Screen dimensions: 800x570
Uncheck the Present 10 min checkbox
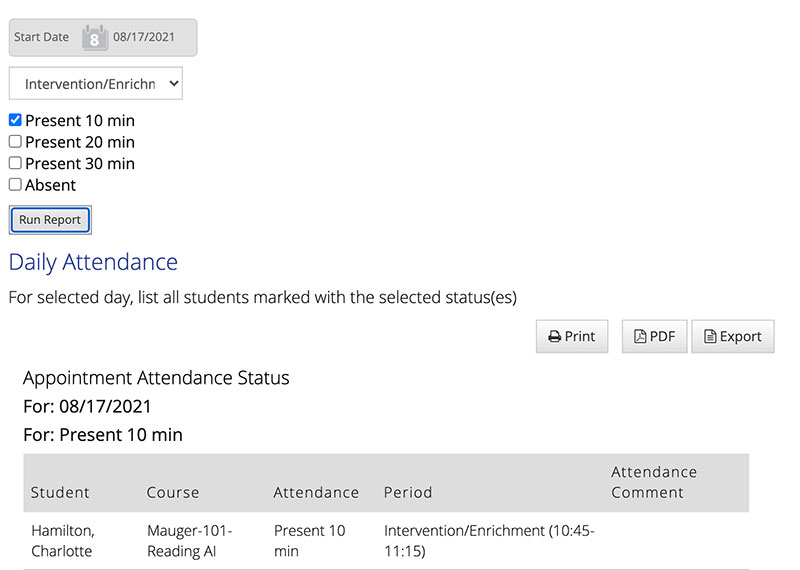click(15, 120)
